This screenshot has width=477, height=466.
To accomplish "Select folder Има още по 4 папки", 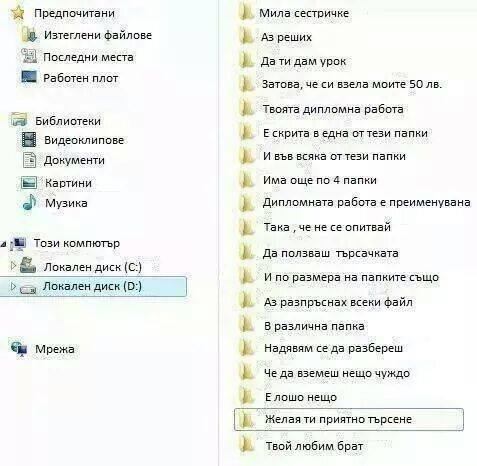I will [319, 180].
